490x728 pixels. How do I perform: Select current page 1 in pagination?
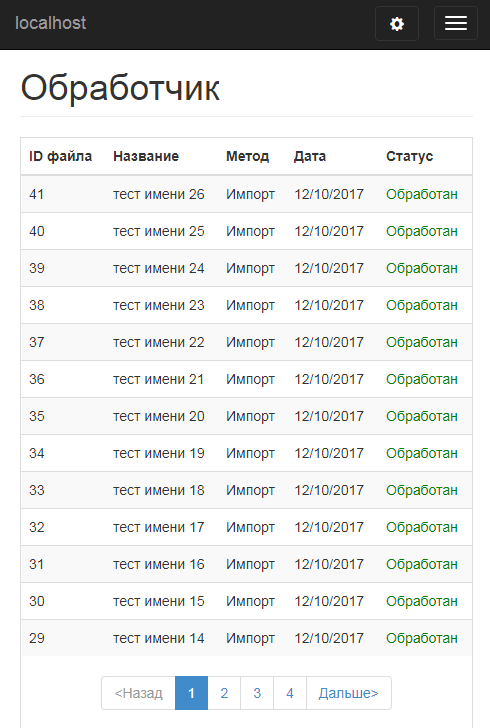tap(191, 693)
